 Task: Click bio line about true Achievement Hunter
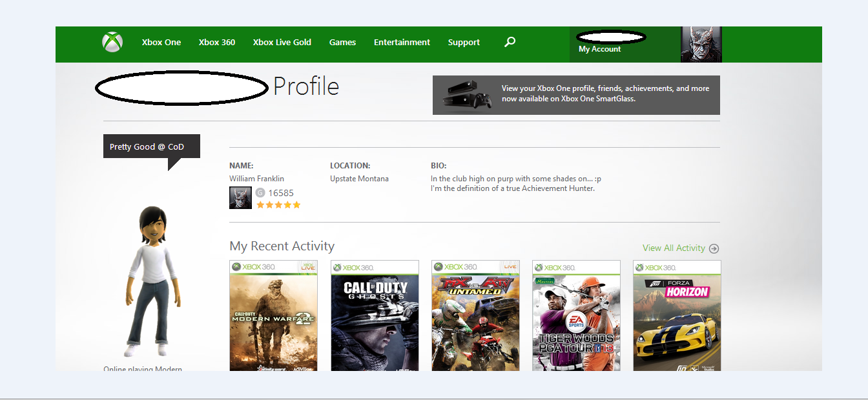pos(513,188)
